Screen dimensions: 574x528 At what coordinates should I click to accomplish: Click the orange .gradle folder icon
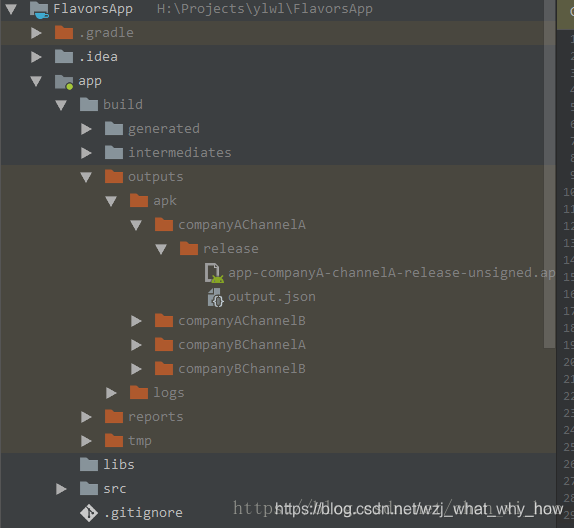(x=64, y=33)
